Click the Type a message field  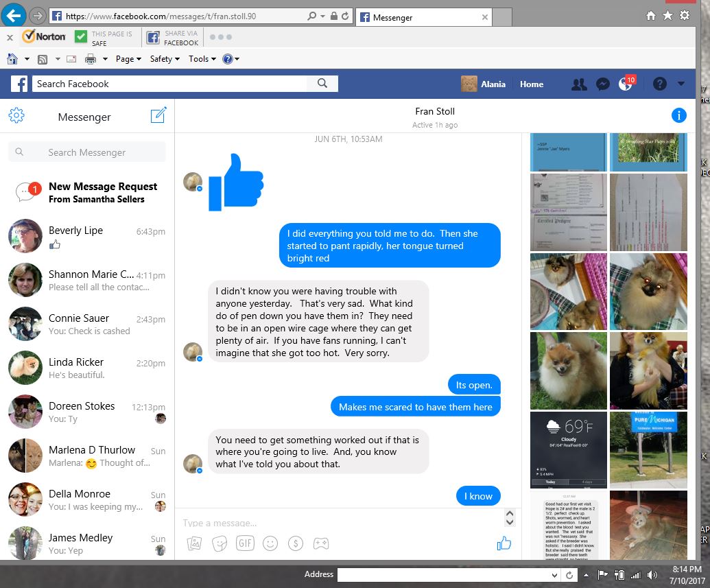(342, 523)
